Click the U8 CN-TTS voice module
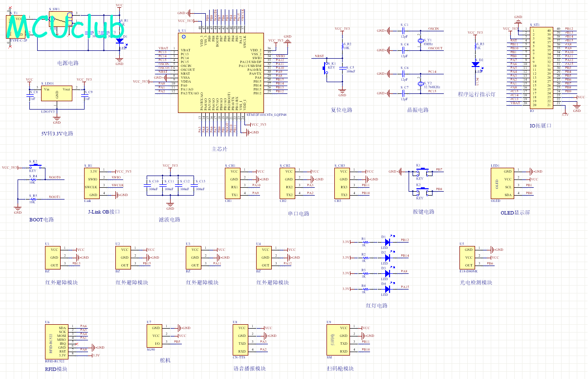The width and height of the screenshot is (588, 379). point(241,339)
